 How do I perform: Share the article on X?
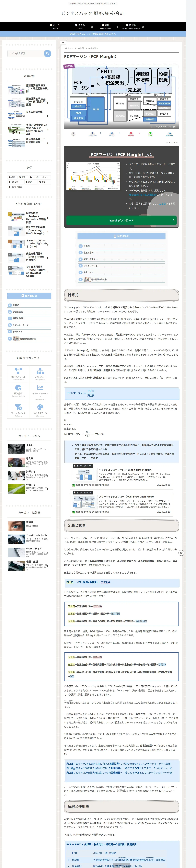(73, 134)
